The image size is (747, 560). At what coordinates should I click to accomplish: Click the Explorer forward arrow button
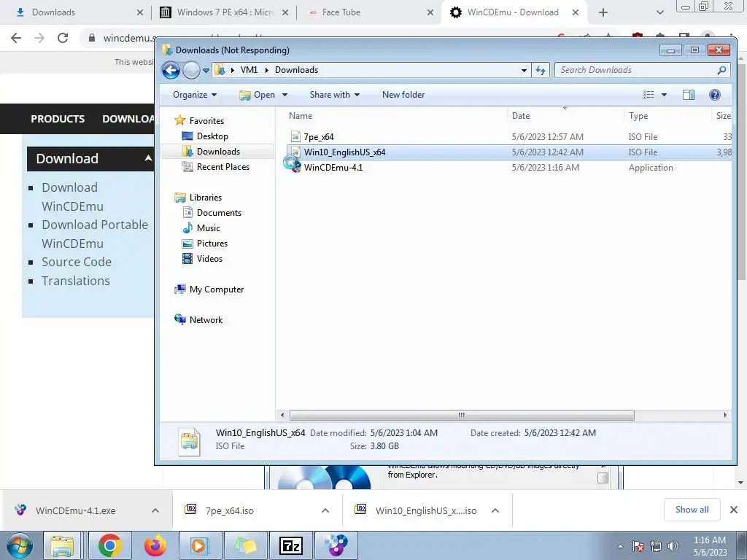point(191,71)
